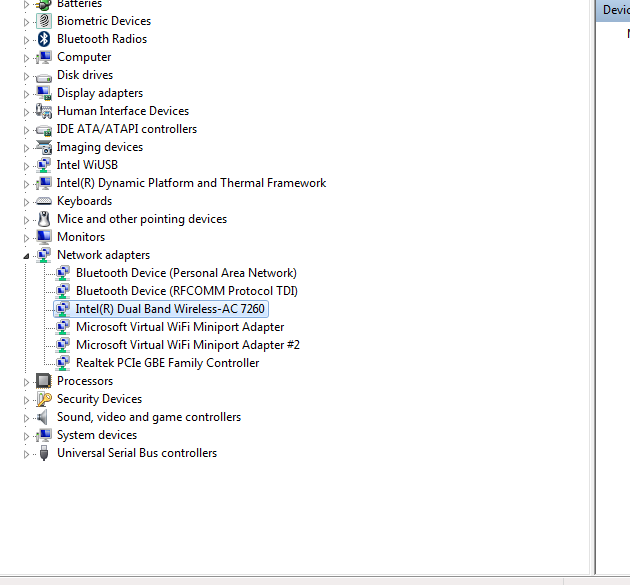The width and height of the screenshot is (630, 585).
Task: Select Microsoft Virtual WiFi Miniport Adapter
Action: pos(180,327)
